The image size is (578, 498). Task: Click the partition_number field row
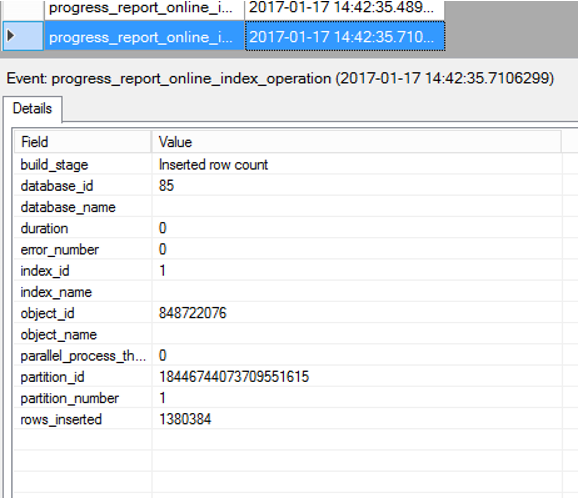[x=288, y=398]
